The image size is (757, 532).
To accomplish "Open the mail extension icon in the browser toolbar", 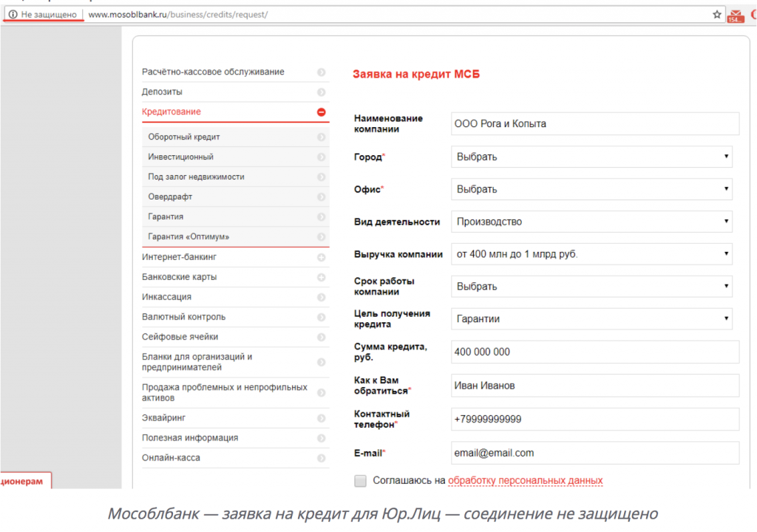I will pos(736,16).
